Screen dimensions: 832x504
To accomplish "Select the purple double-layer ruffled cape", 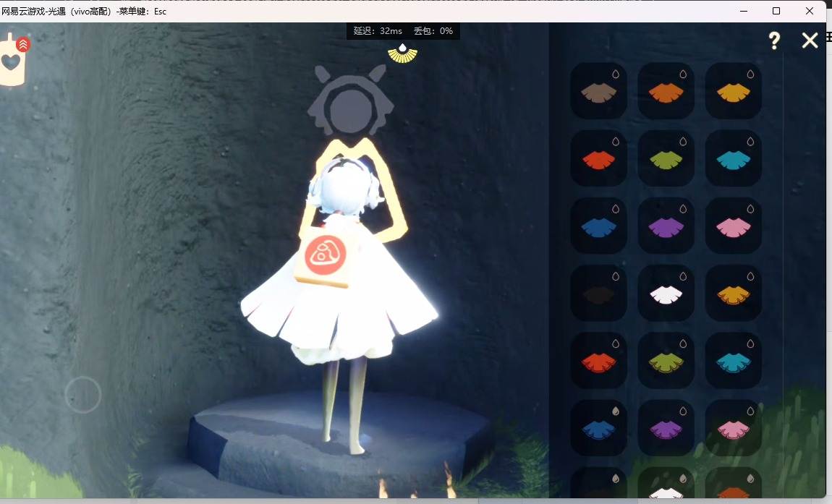I will coord(666,427).
